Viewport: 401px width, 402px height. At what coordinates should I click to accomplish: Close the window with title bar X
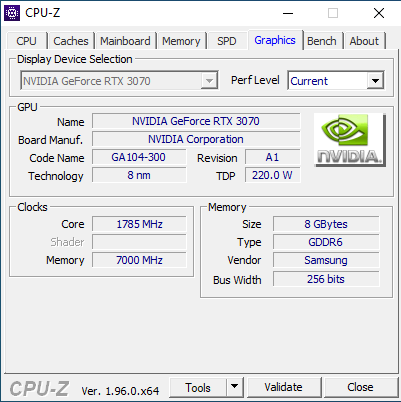click(379, 13)
